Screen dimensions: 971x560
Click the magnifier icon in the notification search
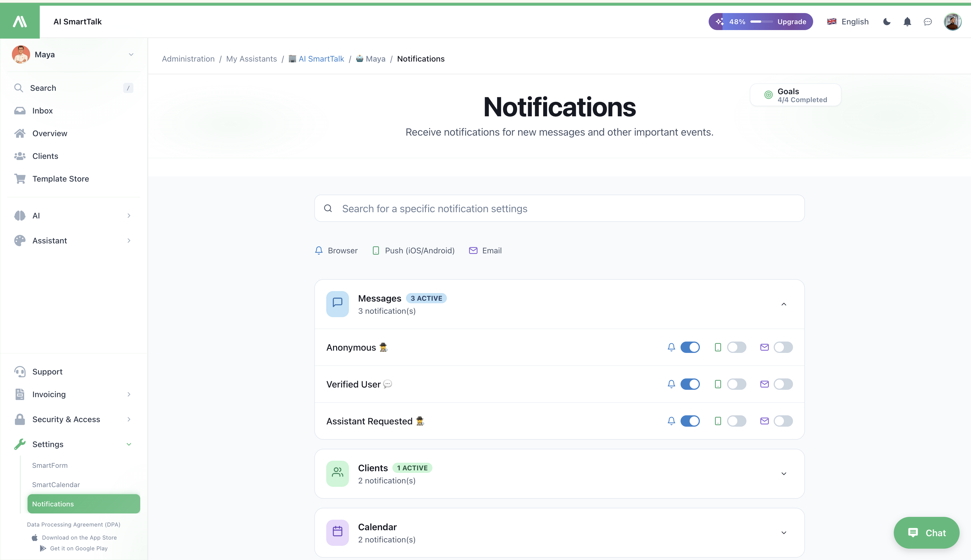(x=328, y=208)
